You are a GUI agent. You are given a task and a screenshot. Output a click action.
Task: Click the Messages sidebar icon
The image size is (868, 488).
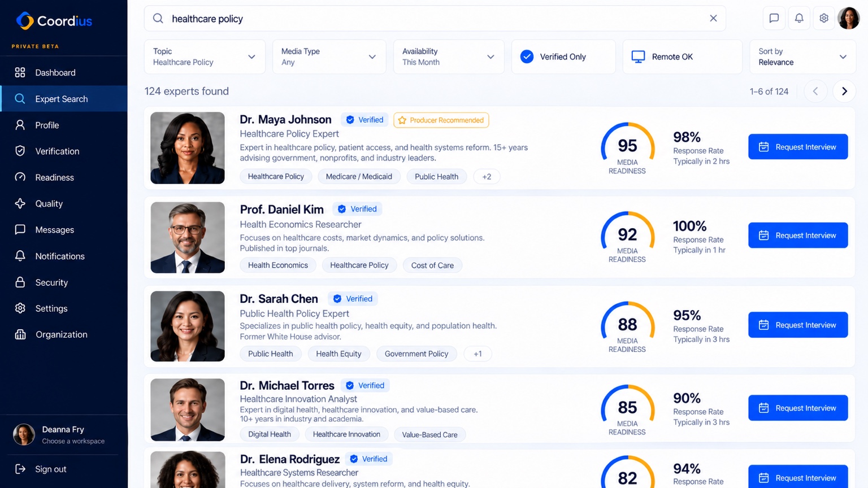(x=20, y=229)
